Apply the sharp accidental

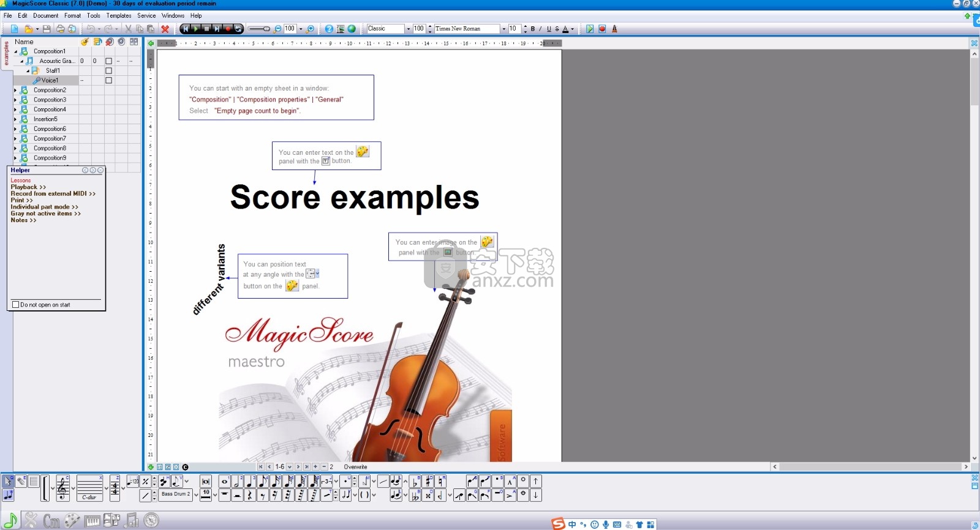coord(428,482)
